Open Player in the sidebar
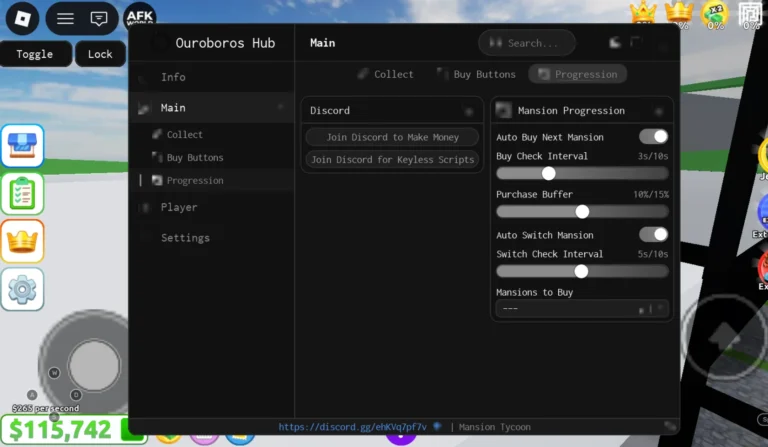768x447 pixels. coord(212,207)
